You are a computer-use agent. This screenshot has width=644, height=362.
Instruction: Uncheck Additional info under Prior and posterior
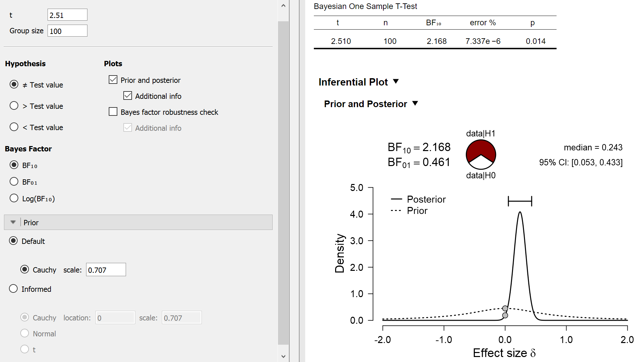(x=128, y=95)
